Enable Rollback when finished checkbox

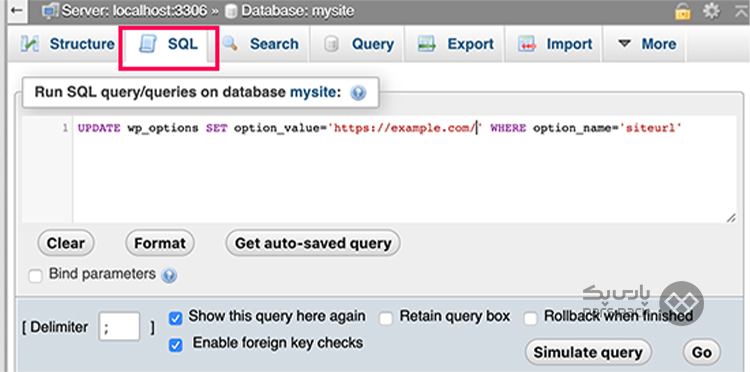click(x=530, y=318)
